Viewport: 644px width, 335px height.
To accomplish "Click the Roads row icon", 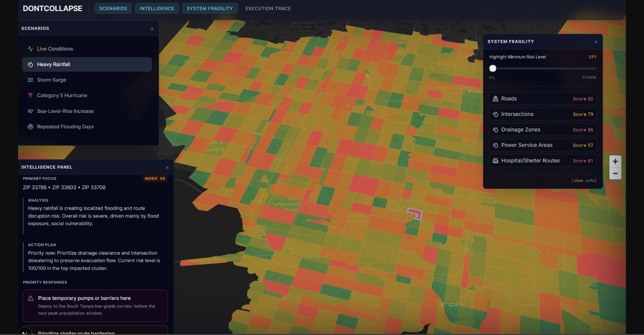I will (495, 99).
